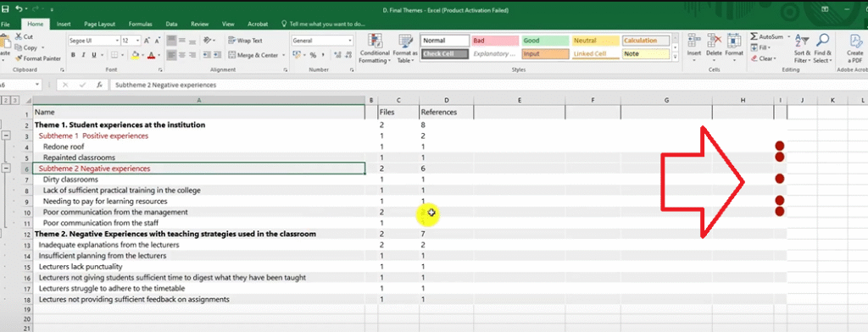This screenshot has height=332, width=868.
Task: Collapse the Subtheme 1 outline group
Action: [6, 136]
